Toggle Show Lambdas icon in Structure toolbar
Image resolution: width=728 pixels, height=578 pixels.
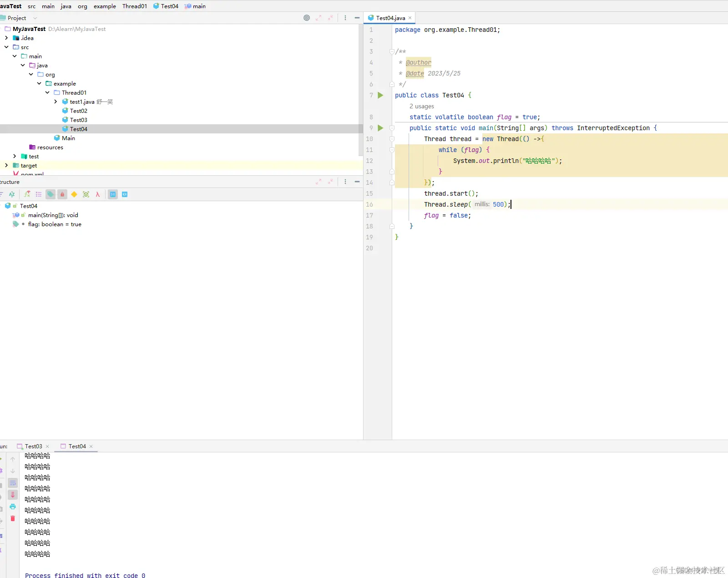tap(98, 194)
